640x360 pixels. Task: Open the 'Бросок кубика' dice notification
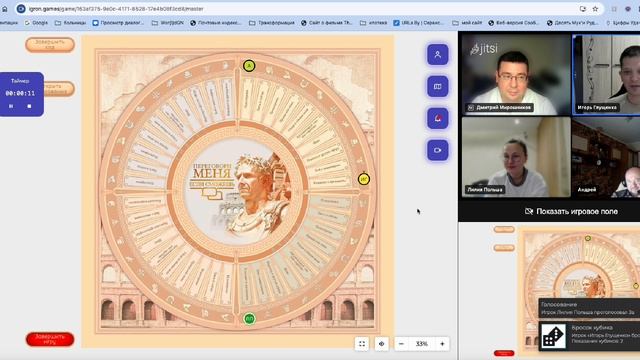589,336
